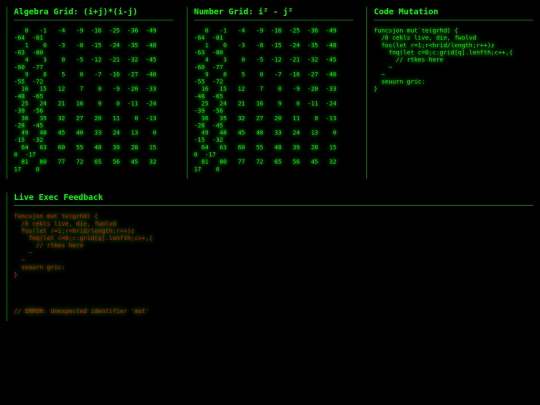Click value 56 in the Algebra Grid
This screenshot has width=540, height=405.
pos(116,162)
